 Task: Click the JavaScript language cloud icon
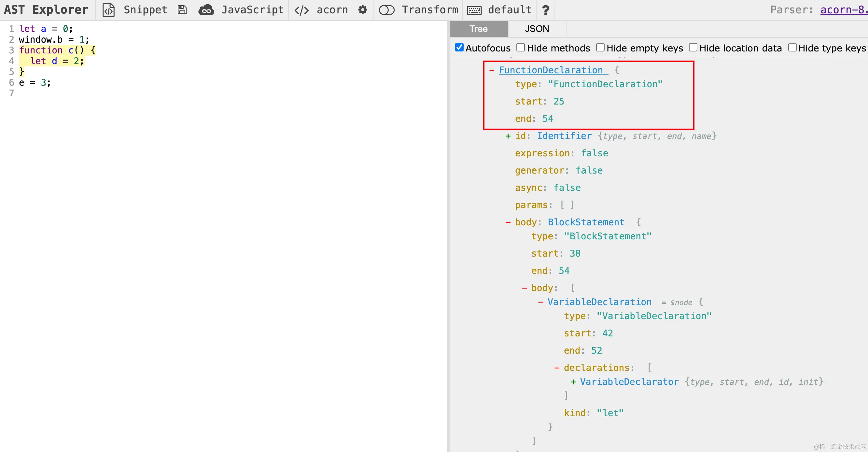pyautogui.click(x=206, y=10)
